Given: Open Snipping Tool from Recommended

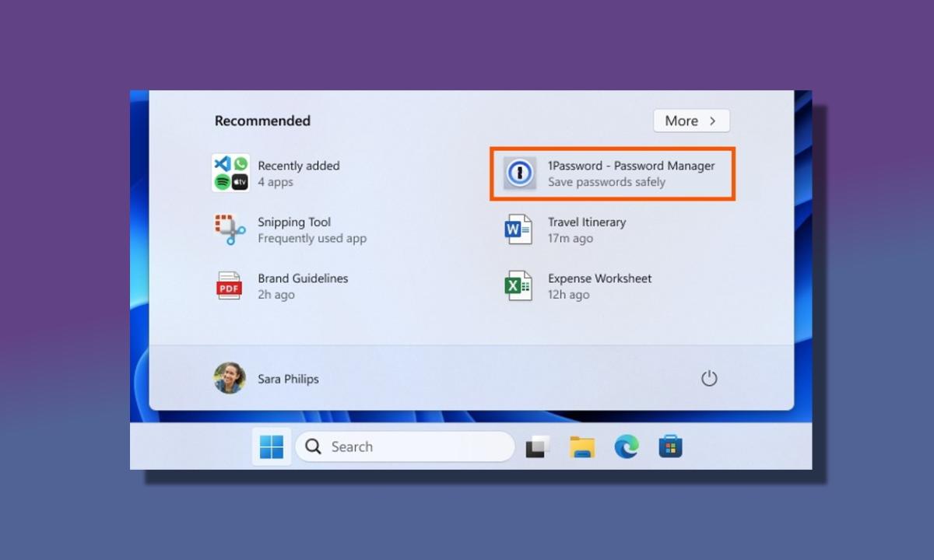Looking at the screenshot, I should tap(293, 229).
